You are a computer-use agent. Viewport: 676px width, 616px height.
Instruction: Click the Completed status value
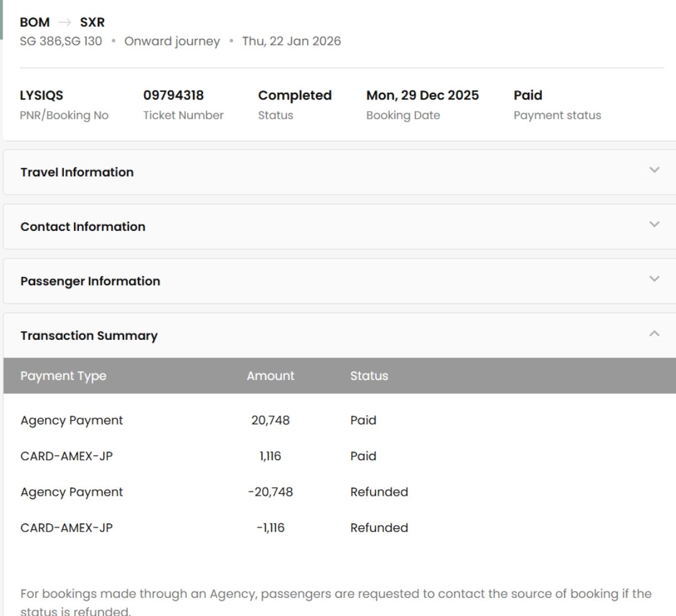[295, 96]
